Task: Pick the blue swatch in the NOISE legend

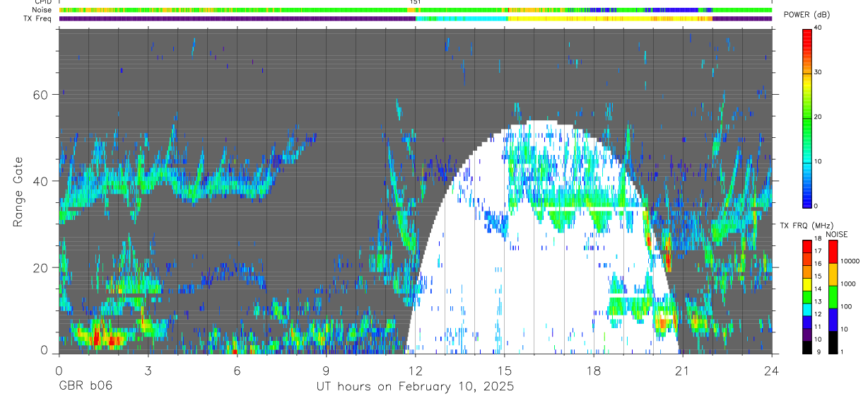Action: [x=832, y=320]
